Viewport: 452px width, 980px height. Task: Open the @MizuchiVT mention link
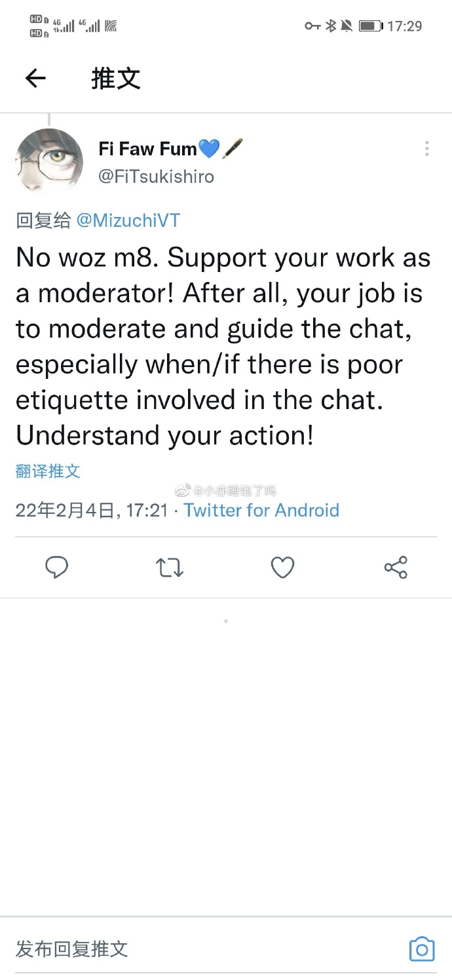click(128, 220)
